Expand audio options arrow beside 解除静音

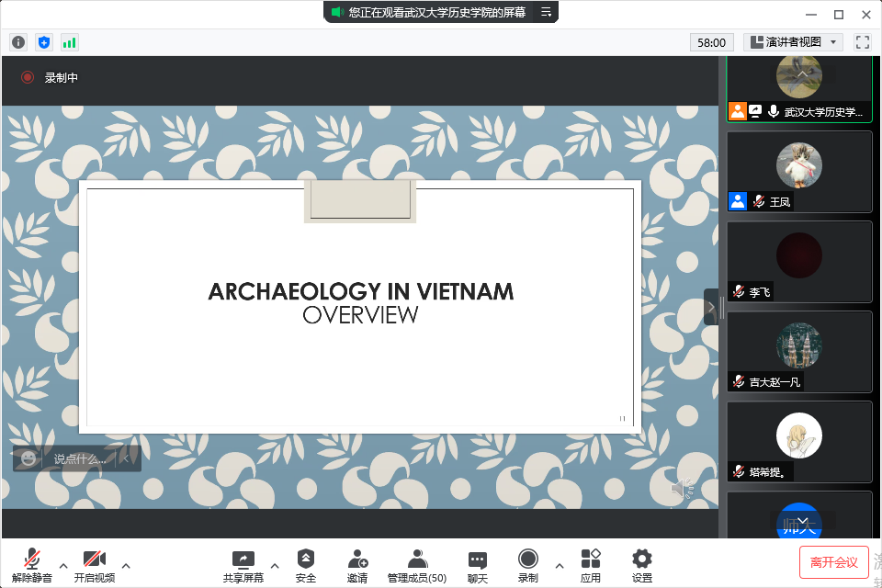63,565
